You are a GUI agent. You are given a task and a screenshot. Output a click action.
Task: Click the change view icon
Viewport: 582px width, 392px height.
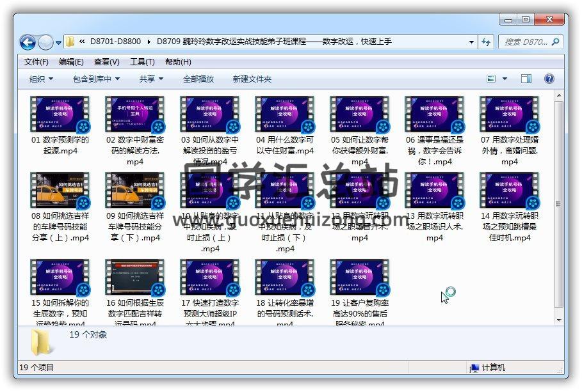(491, 79)
